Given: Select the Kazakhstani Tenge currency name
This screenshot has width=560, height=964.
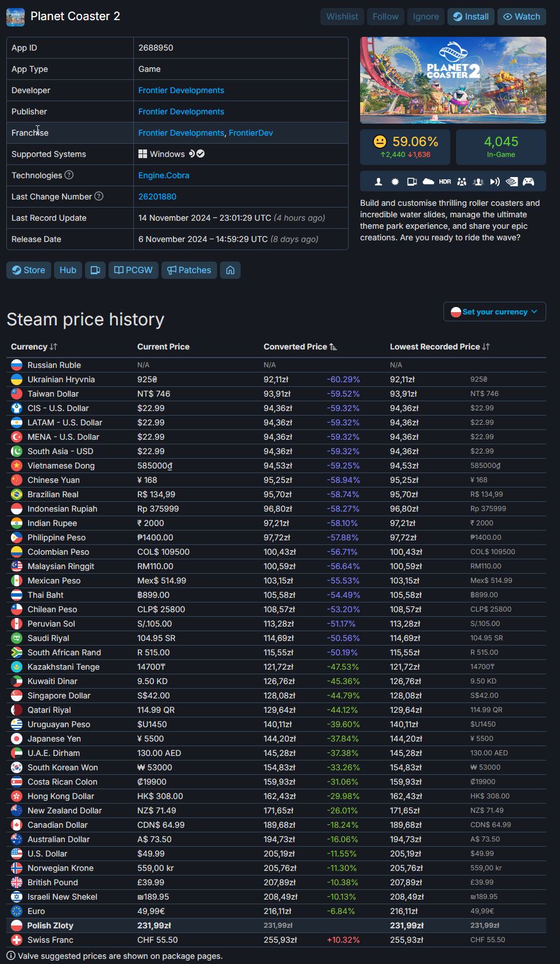Looking at the screenshot, I should coord(64,667).
